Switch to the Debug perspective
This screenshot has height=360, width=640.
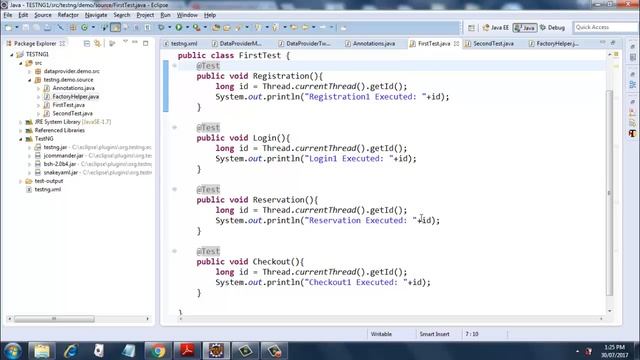(x=552, y=28)
